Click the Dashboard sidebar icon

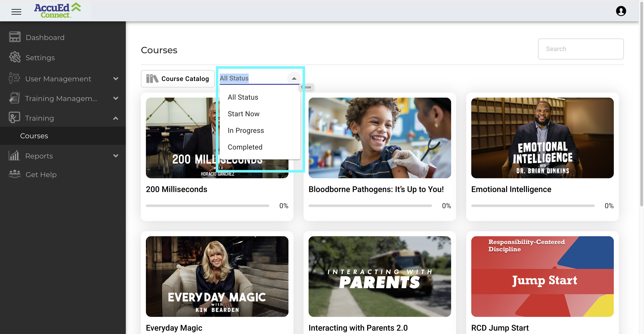15,37
